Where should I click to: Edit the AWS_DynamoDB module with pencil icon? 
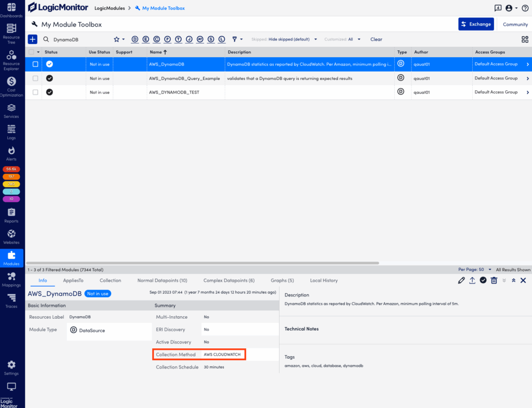click(x=461, y=281)
